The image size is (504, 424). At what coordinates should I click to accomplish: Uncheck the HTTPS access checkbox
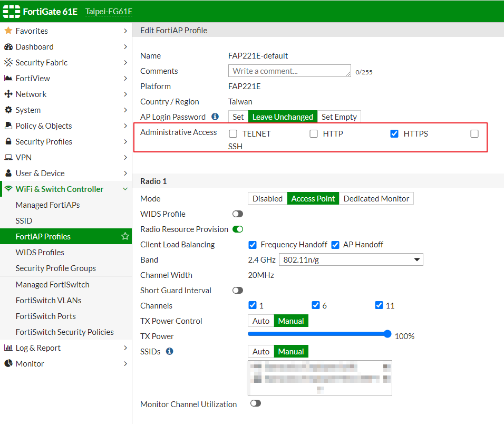click(x=394, y=134)
